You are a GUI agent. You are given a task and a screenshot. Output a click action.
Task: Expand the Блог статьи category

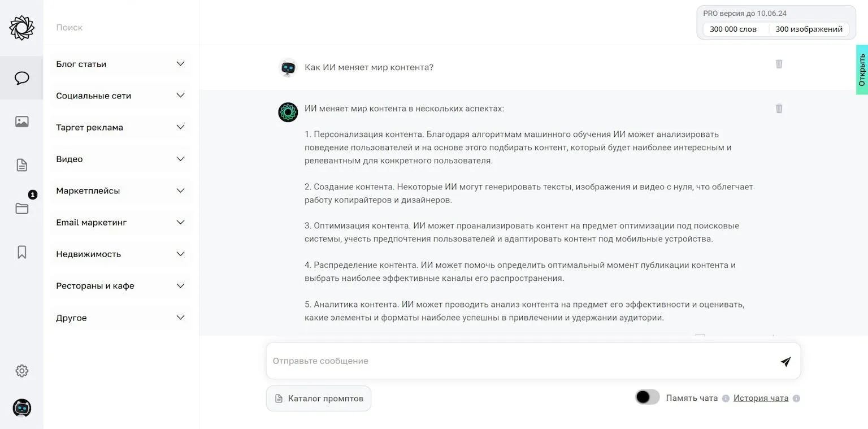(x=121, y=64)
